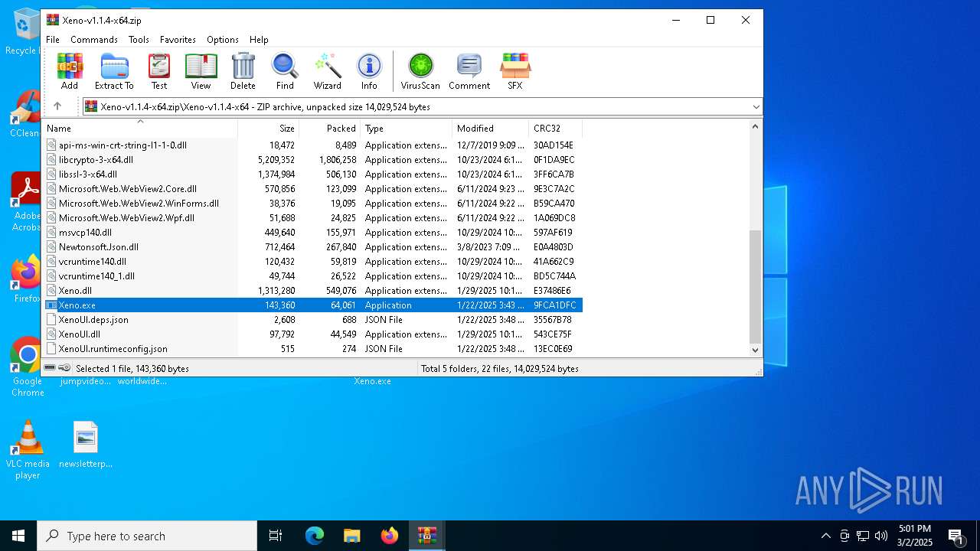980x551 pixels.
Task: Click the SFX toolbar icon
Action: point(515,72)
